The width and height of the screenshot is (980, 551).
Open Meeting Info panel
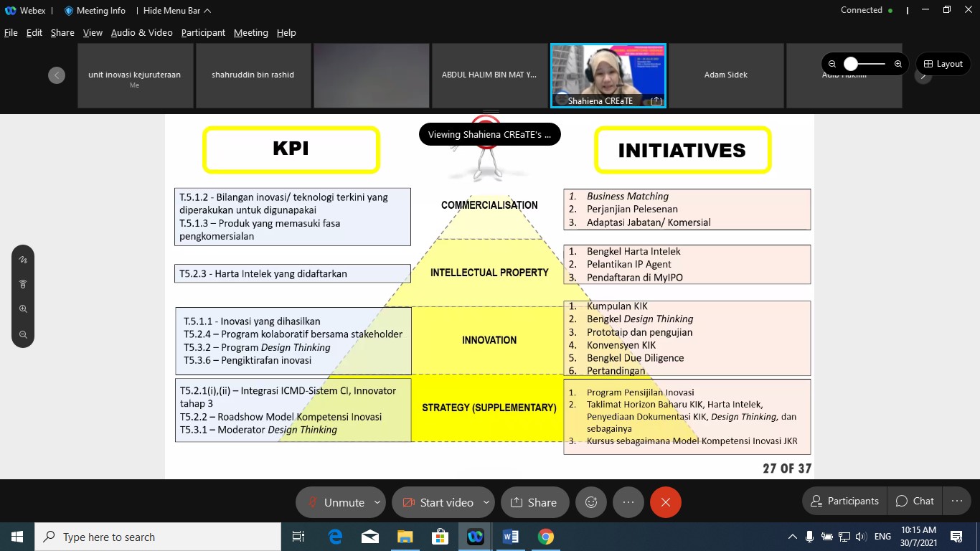coord(95,11)
